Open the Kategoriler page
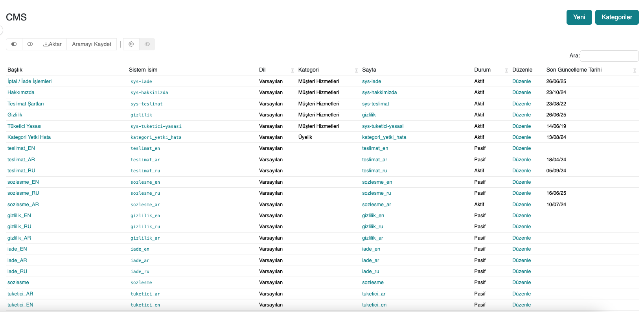This screenshot has width=644, height=312. (616, 17)
